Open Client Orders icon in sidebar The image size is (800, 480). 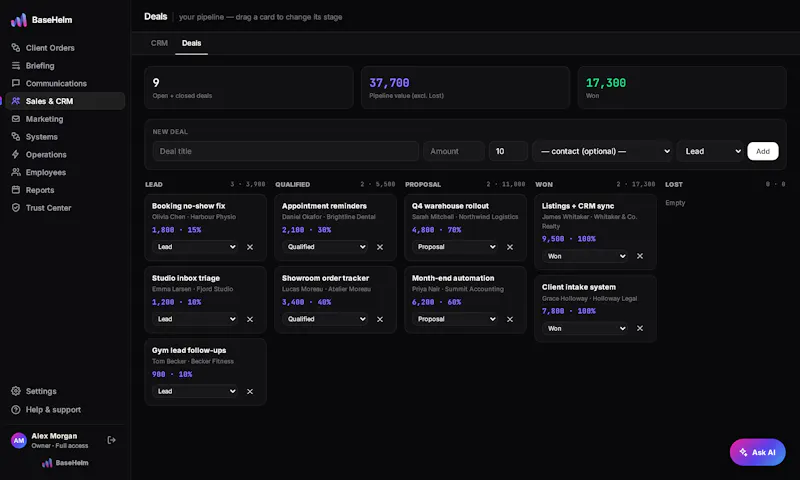[16, 47]
